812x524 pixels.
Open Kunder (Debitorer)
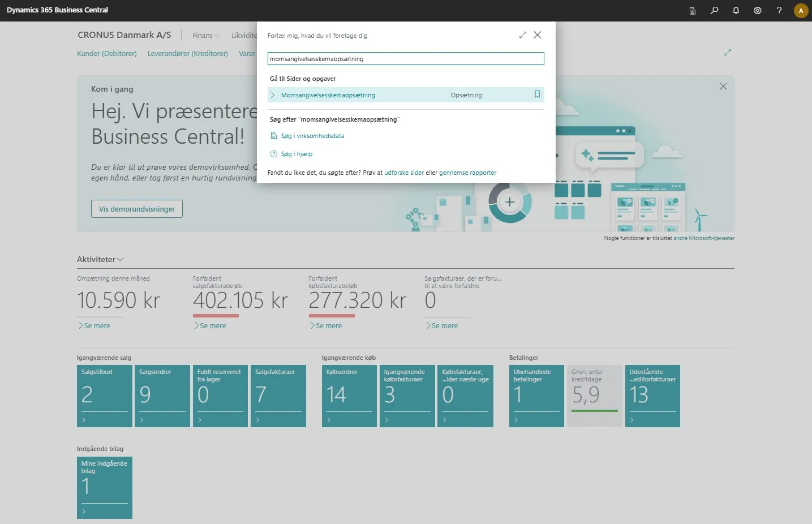(x=107, y=54)
